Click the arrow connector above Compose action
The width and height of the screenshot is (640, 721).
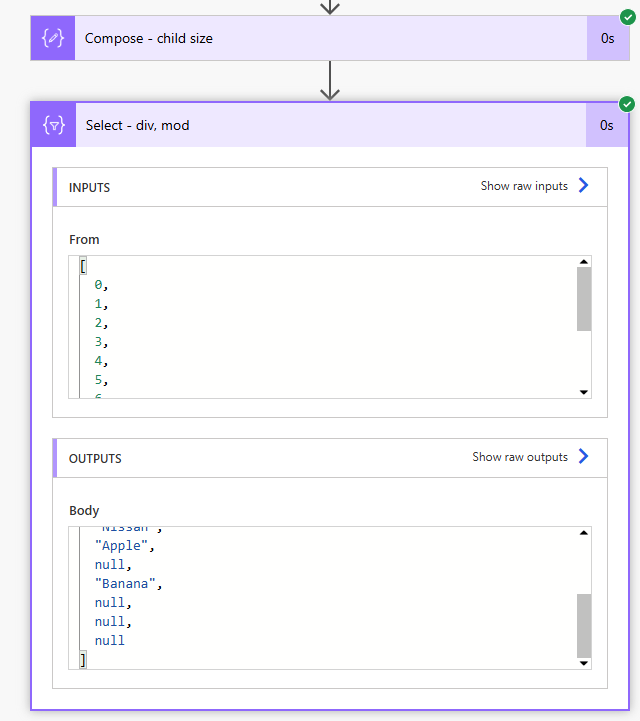(330, 7)
